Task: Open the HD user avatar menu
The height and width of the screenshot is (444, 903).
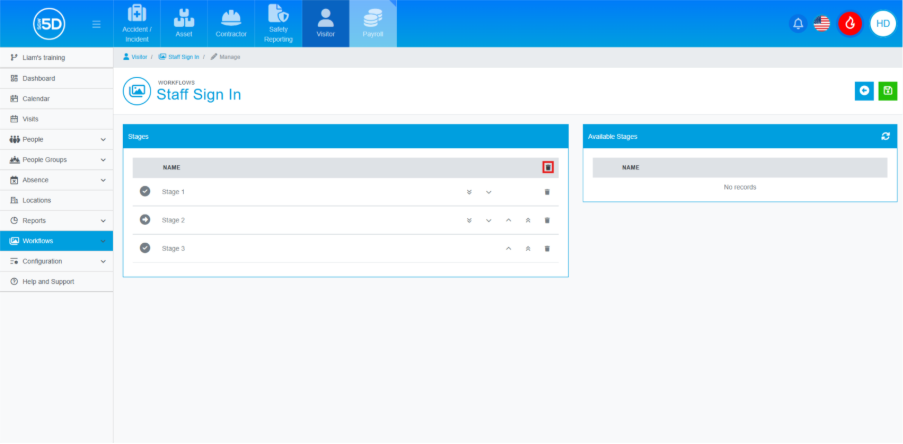Action: coord(882,23)
